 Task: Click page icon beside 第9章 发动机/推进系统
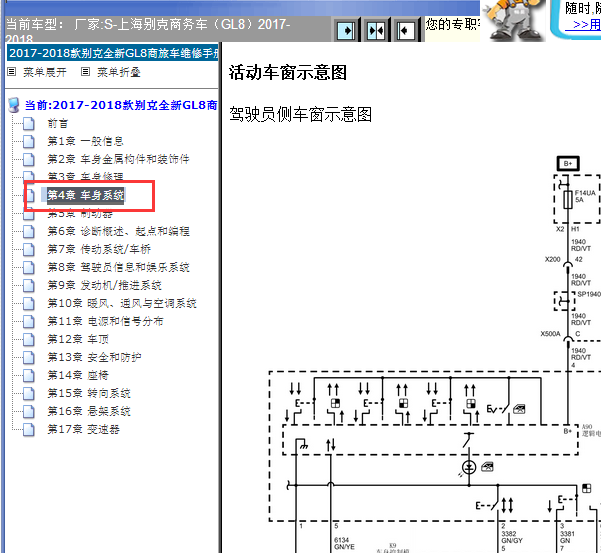[x=29, y=286]
